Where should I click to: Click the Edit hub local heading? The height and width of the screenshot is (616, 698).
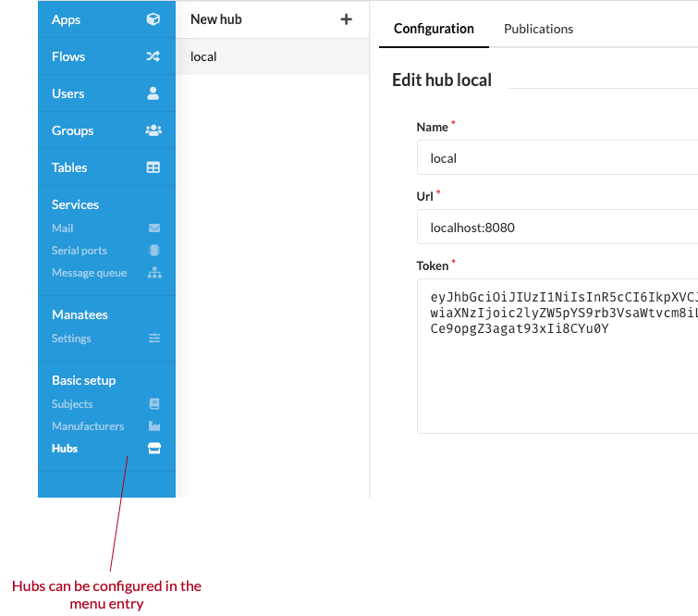[442, 80]
